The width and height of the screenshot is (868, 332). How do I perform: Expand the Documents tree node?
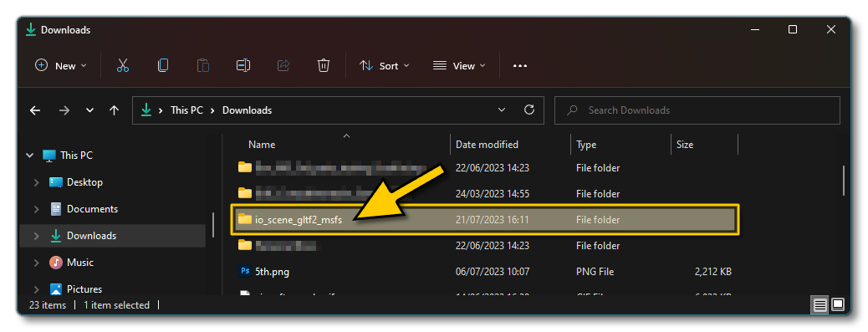coord(37,209)
